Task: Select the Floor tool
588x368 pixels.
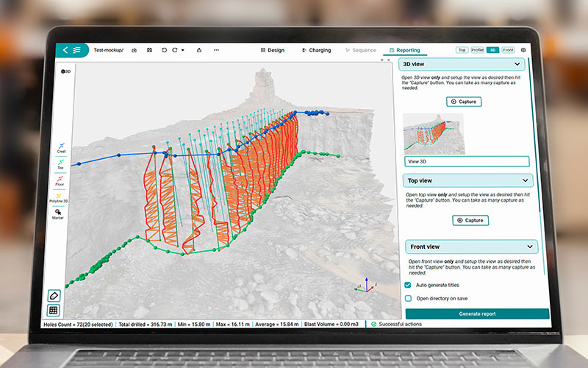Action: (x=60, y=181)
